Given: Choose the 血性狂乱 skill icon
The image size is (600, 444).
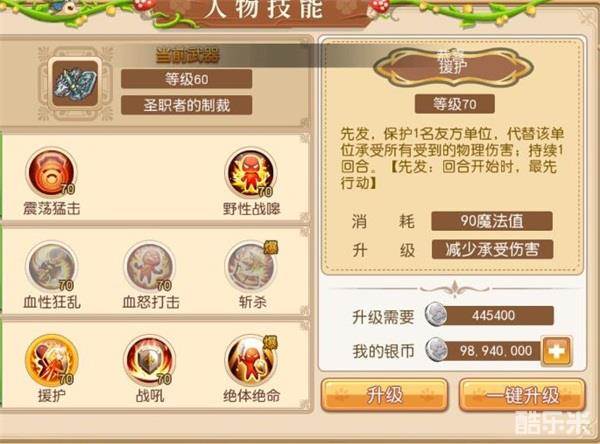Looking at the screenshot, I should 51,266.
